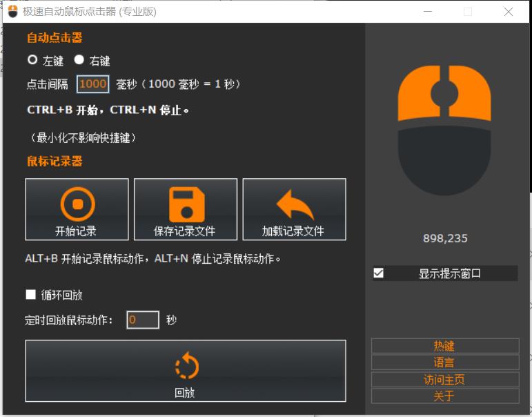Image resolution: width=532 pixels, height=417 pixels.
Task: Click the large orange mouse logo
Action: [444, 130]
